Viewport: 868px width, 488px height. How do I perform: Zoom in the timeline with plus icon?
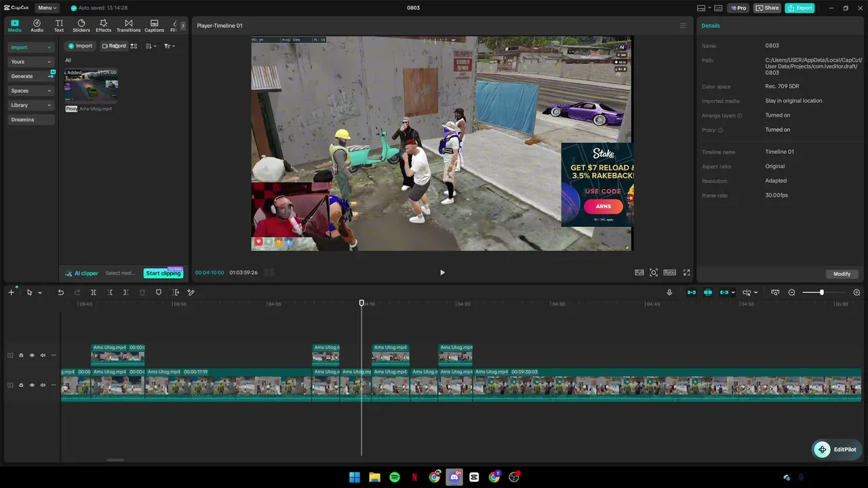856,293
